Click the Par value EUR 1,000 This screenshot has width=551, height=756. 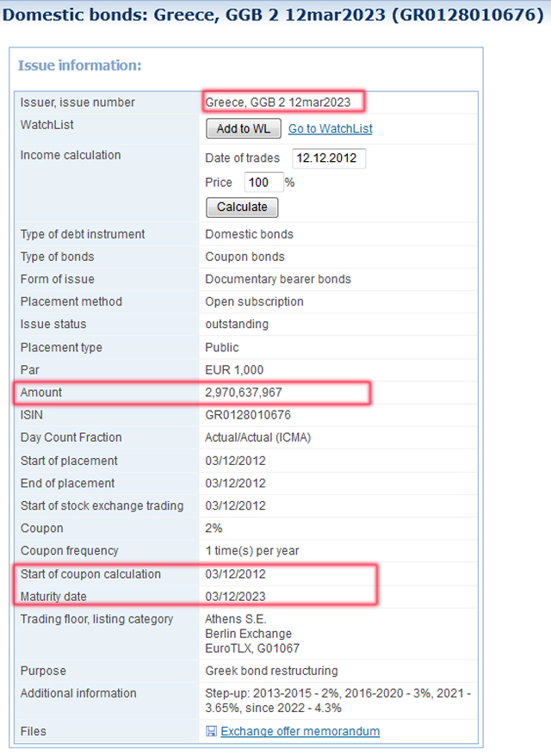pyautogui.click(x=234, y=370)
